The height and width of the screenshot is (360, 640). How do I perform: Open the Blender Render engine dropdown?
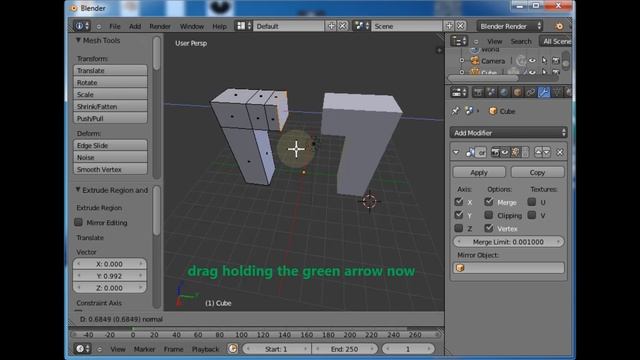click(510, 26)
